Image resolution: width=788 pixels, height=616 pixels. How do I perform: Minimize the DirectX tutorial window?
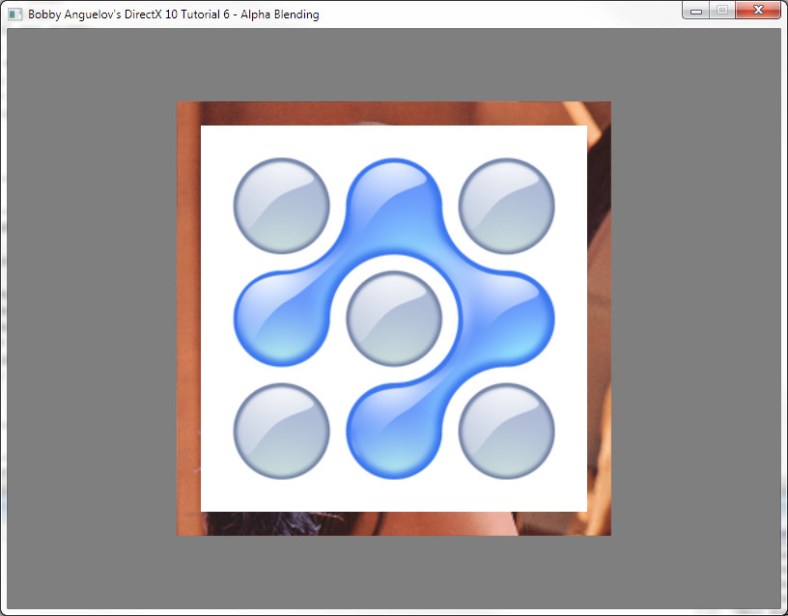click(696, 10)
